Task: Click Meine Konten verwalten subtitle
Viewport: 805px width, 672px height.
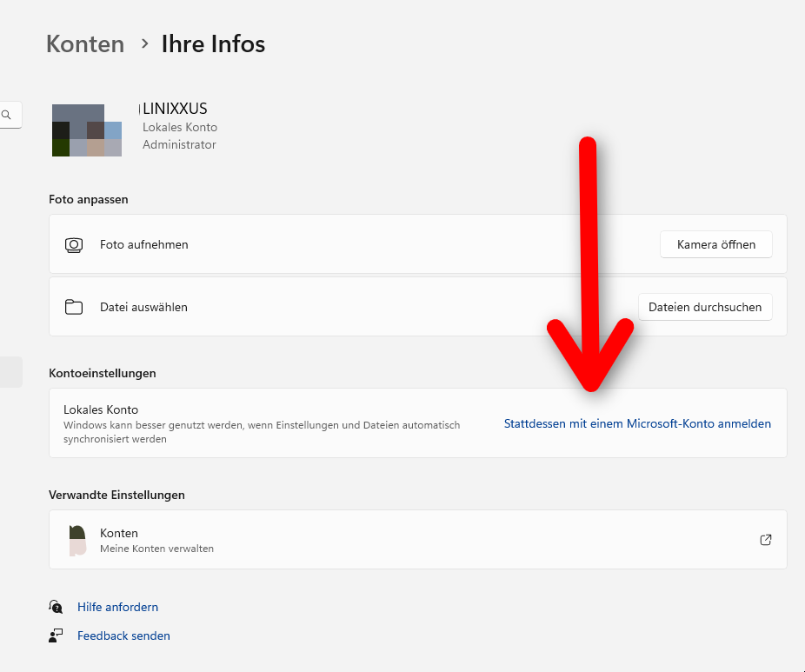Action: tap(156, 549)
